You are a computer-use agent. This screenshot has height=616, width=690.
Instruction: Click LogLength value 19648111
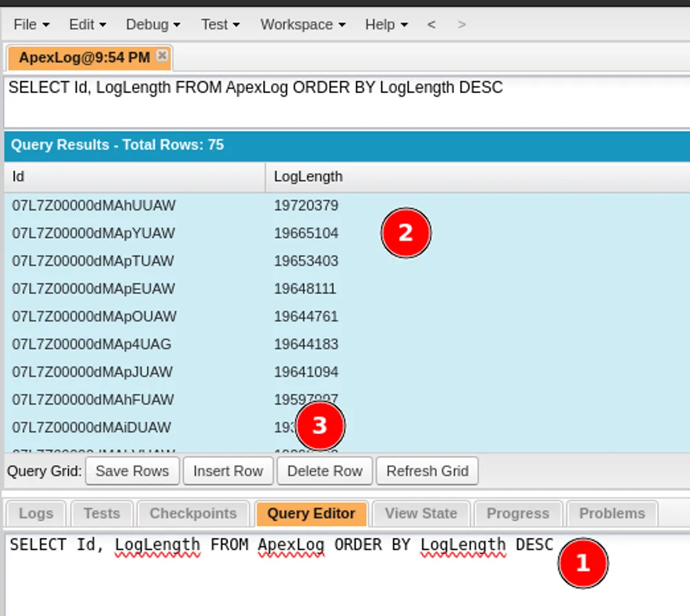(305, 288)
